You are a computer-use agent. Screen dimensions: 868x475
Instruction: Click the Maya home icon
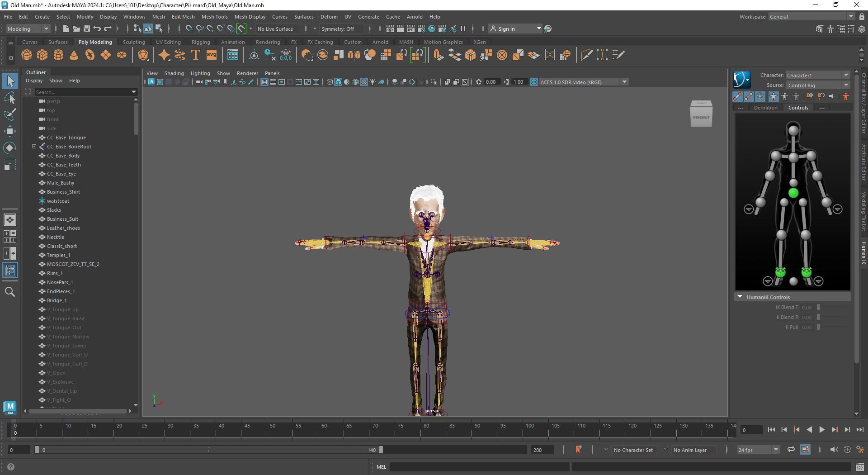(10, 407)
